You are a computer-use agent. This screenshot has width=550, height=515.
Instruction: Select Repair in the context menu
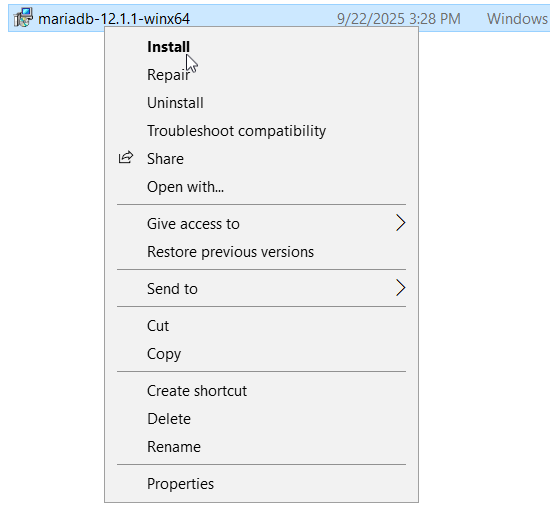point(168,75)
